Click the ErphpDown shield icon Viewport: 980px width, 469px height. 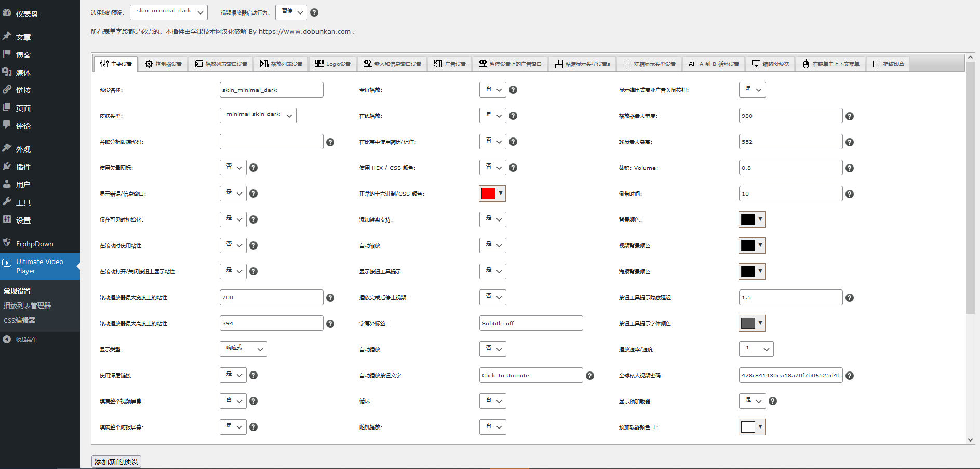7,243
